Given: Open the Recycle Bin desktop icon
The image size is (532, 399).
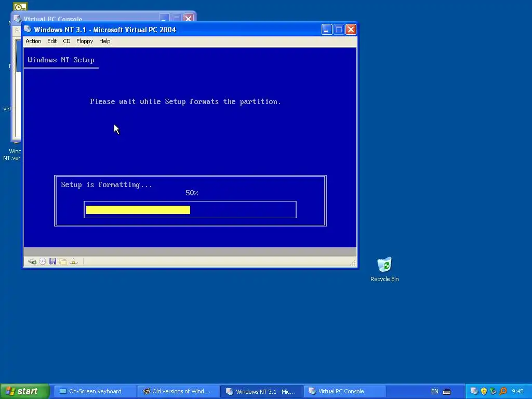Looking at the screenshot, I should 384,270.
